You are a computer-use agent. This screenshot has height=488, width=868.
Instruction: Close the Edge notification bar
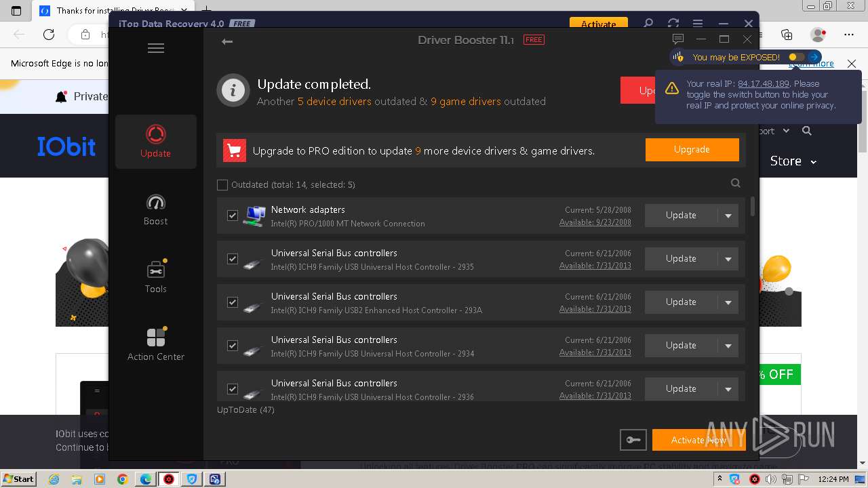point(852,64)
